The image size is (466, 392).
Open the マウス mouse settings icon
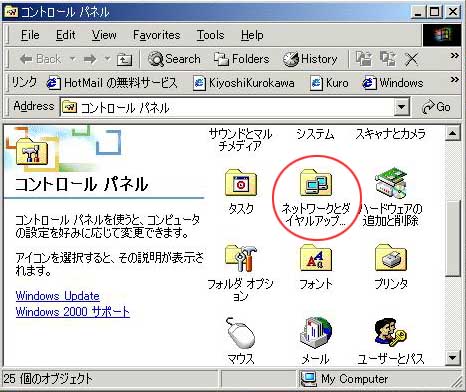241,333
